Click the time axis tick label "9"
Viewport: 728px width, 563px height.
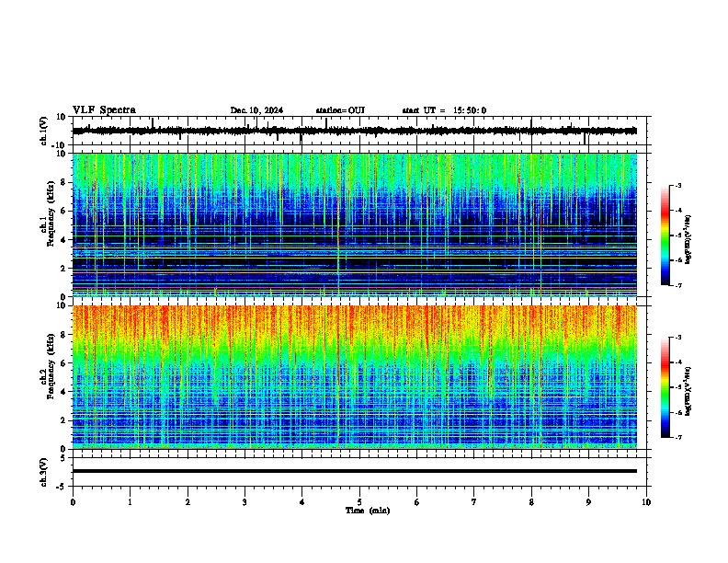tap(588, 502)
